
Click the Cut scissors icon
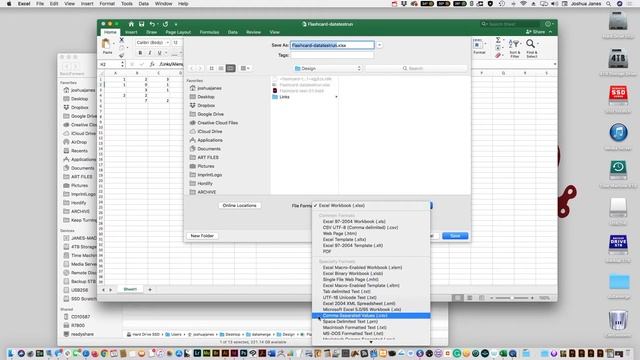(122, 40)
